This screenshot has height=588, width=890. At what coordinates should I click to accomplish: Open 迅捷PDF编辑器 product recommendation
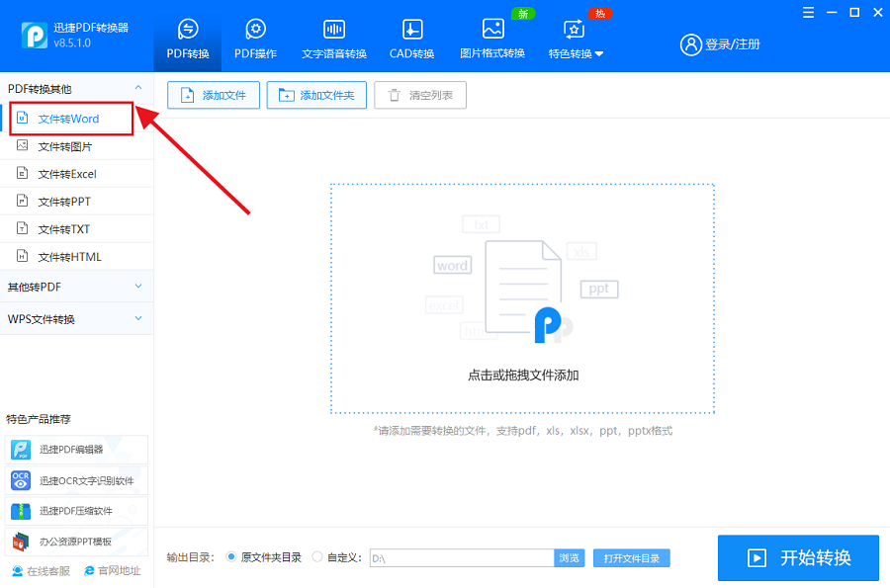76,450
